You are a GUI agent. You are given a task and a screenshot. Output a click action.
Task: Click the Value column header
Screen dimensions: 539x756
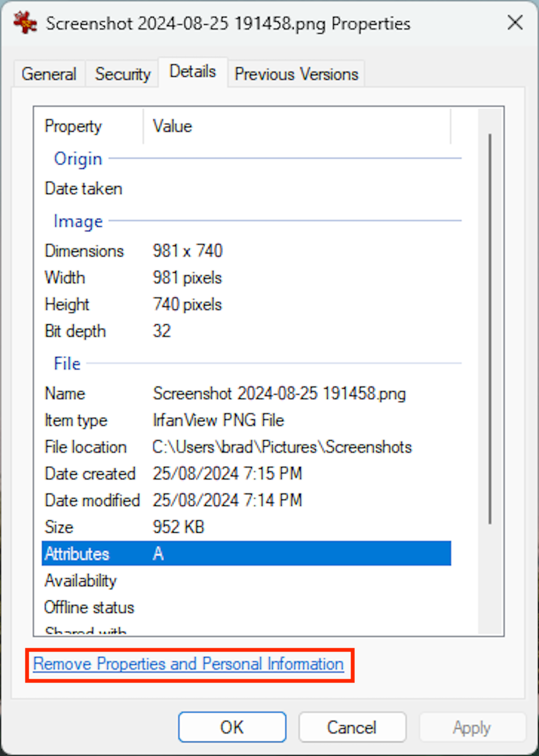(x=172, y=126)
